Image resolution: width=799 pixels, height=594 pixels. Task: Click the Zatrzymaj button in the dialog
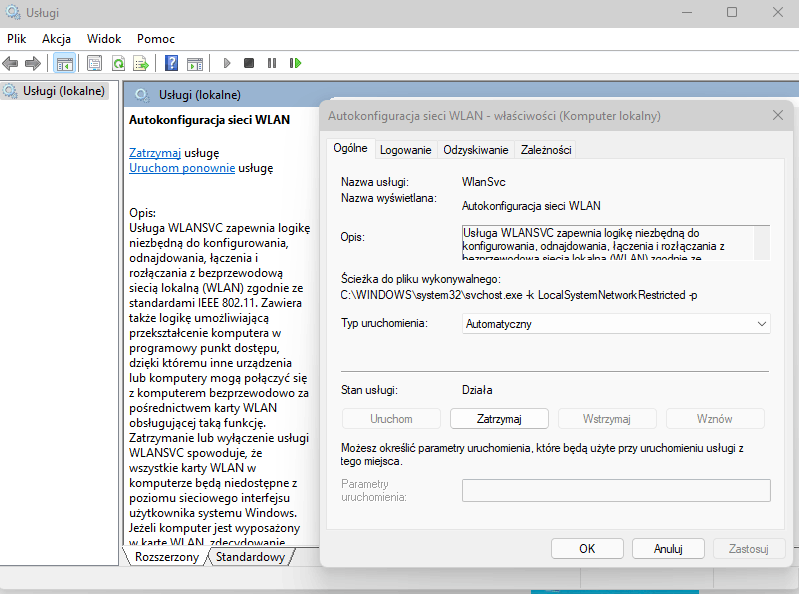499,419
